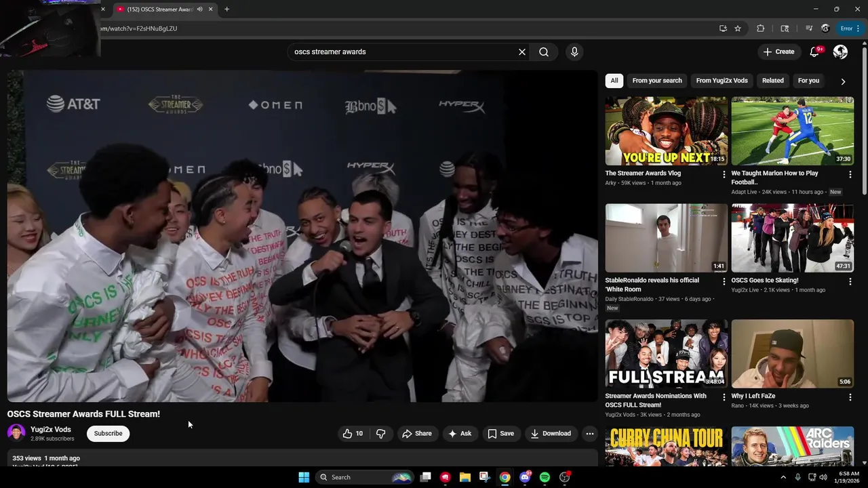The image size is (868, 488).
Task: Click the taskbar volume speaker icon
Action: pos(823,477)
